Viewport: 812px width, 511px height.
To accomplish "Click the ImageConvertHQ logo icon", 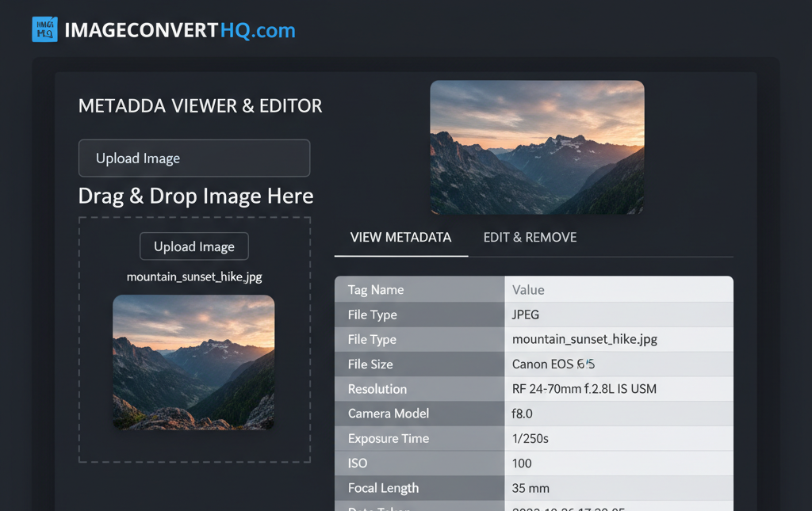I will 45,29.
